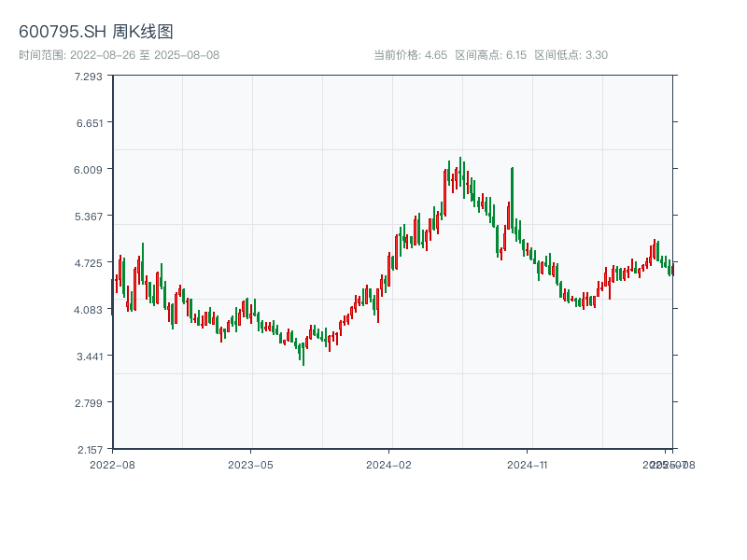747x560 pixels.
Task: Click x-axis label 2023-05
Action: pyautogui.click(x=250, y=465)
